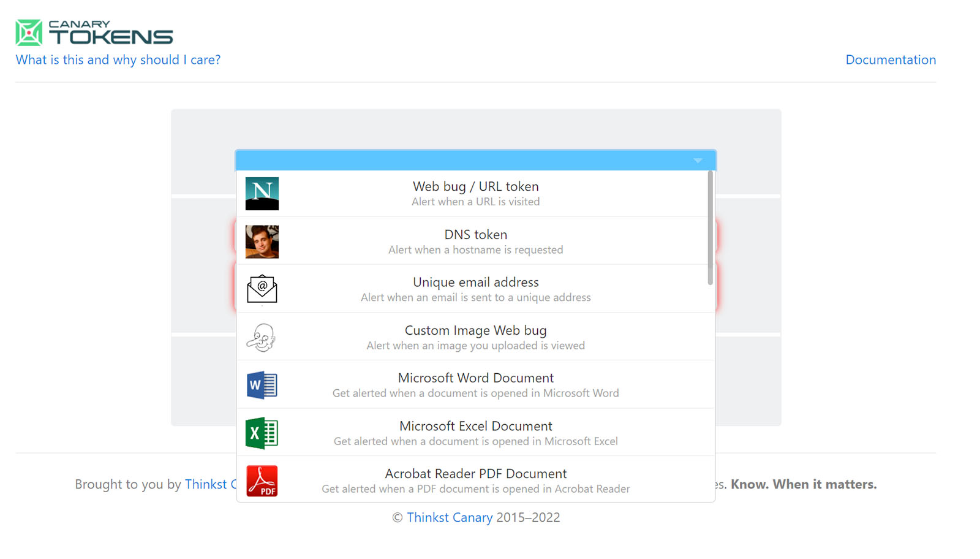Click the Canarytokens logo
This screenshot has height=559, width=980.
[94, 32]
